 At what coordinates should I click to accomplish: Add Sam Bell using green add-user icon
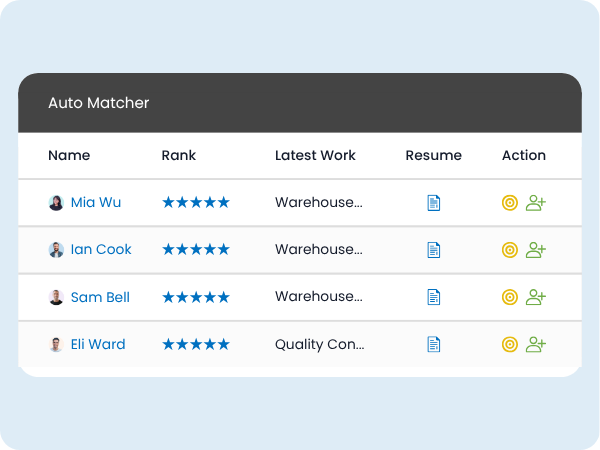click(x=536, y=297)
